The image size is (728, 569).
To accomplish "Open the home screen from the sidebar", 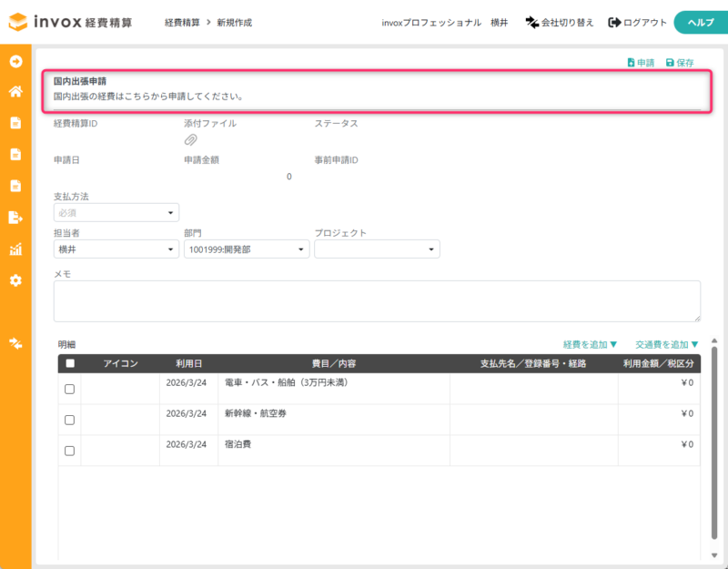I will pos(14,92).
